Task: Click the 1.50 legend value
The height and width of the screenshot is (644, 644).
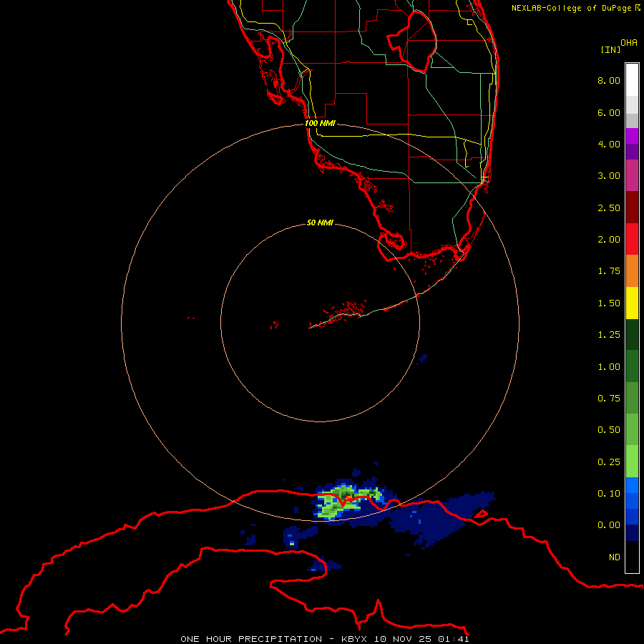Action: (609, 303)
